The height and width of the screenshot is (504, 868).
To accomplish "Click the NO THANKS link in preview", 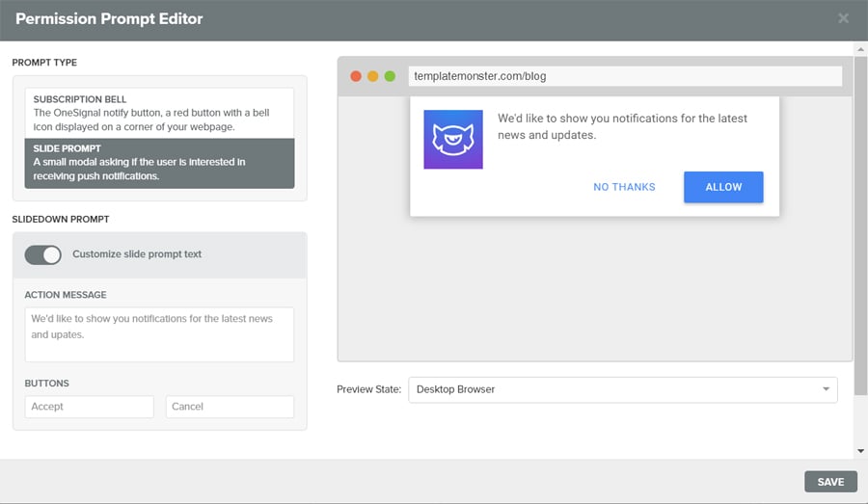I will coord(624,187).
